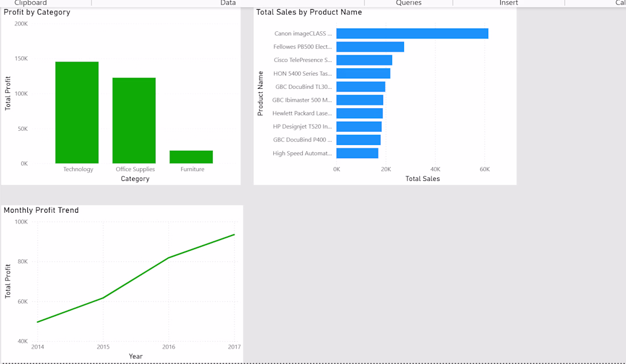Viewport: 626px width, 364px height.
Task: Click the '200K' value on profit axis
Action: (21, 24)
